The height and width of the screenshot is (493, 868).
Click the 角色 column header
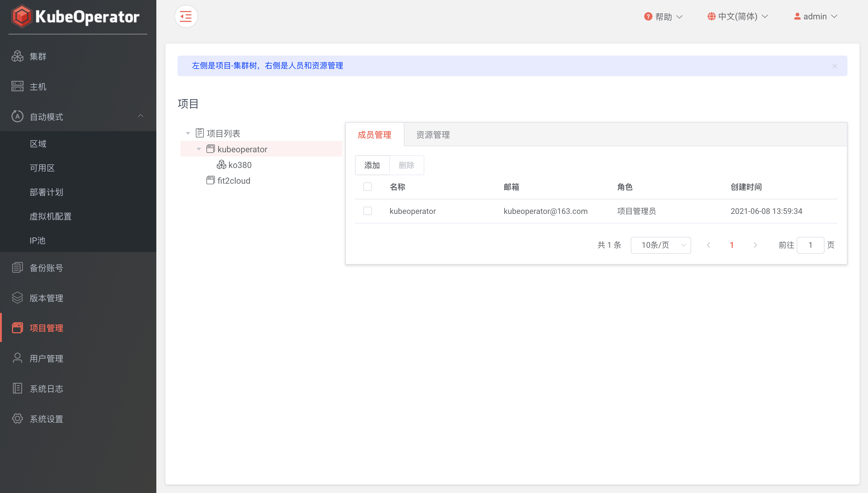tap(624, 187)
